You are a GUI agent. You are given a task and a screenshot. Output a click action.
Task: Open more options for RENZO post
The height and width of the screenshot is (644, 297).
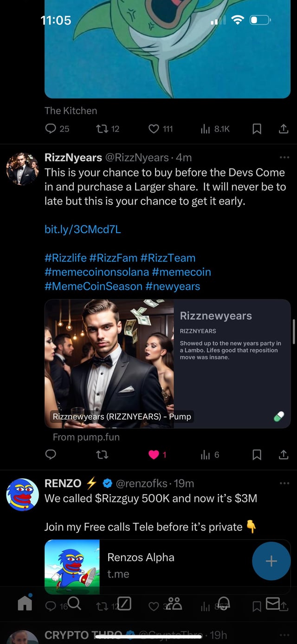284,483
